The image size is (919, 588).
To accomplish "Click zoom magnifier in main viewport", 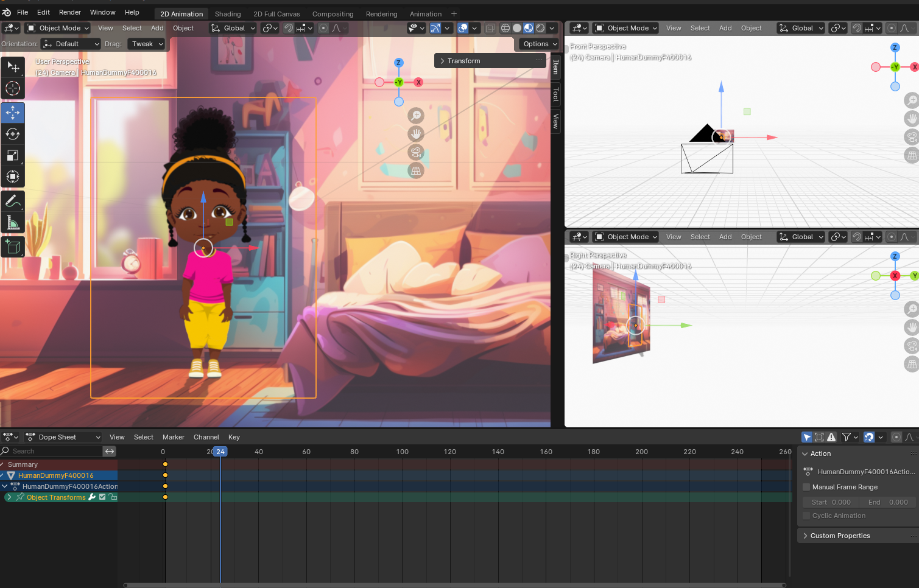I will pyautogui.click(x=416, y=115).
